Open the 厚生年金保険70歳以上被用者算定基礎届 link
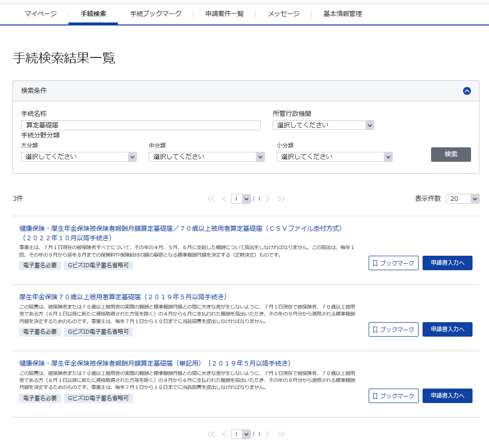The image size is (489, 448). pyautogui.click(x=123, y=297)
